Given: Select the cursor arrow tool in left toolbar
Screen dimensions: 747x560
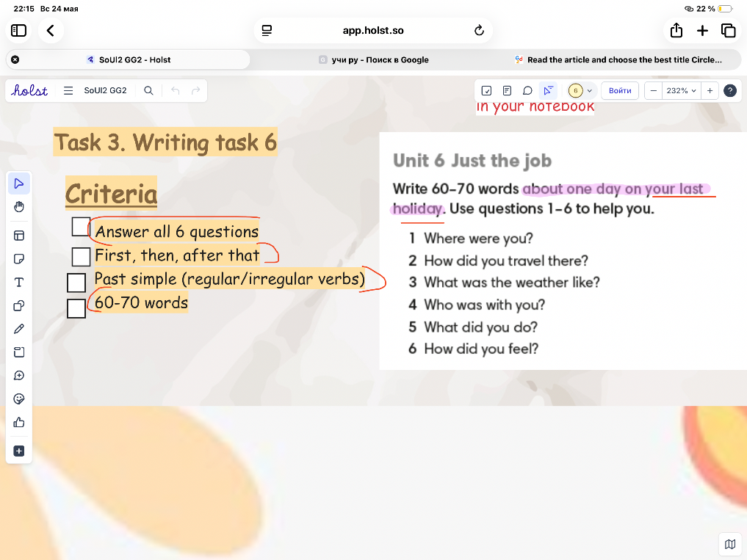Looking at the screenshot, I should coord(19,183).
